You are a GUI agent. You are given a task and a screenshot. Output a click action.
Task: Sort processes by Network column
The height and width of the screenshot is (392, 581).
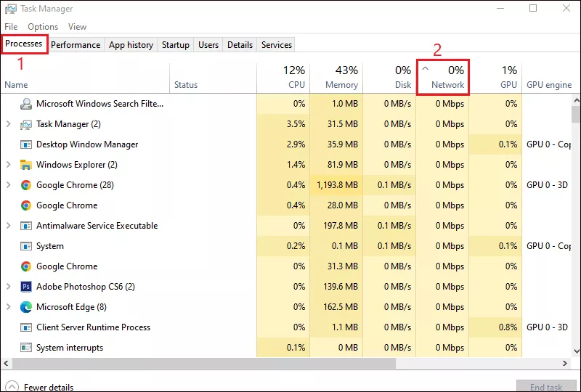click(443, 78)
